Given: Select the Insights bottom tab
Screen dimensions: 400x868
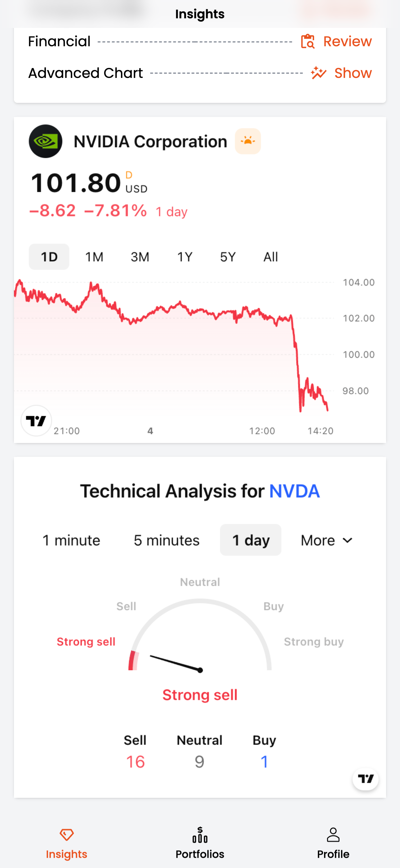Looking at the screenshot, I should tap(67, 843).
